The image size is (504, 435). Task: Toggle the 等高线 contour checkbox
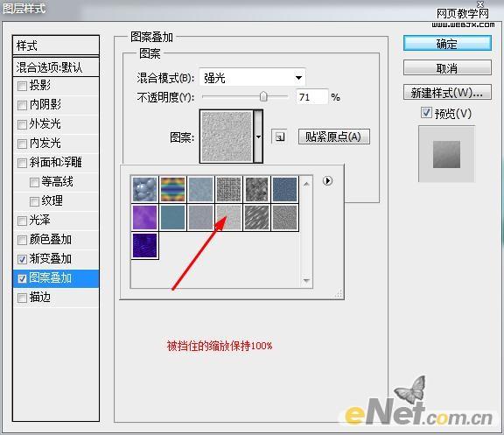34,182
